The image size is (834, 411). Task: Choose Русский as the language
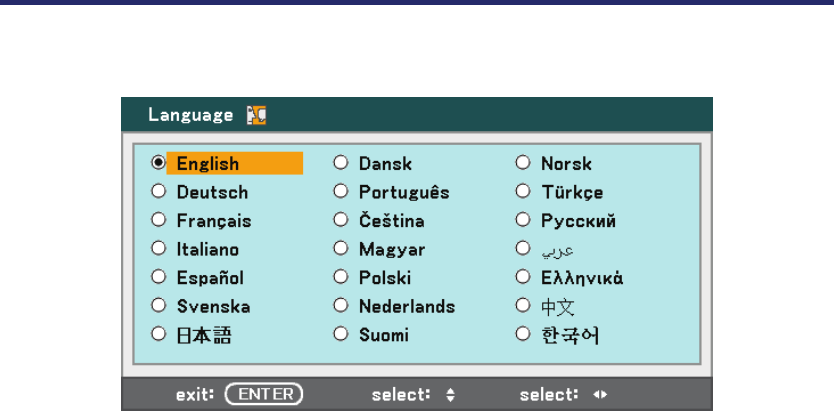click(x=523, y=220)
